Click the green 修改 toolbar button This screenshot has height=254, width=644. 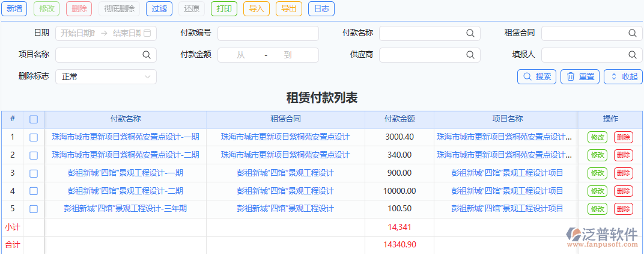[x=47, y=8]
